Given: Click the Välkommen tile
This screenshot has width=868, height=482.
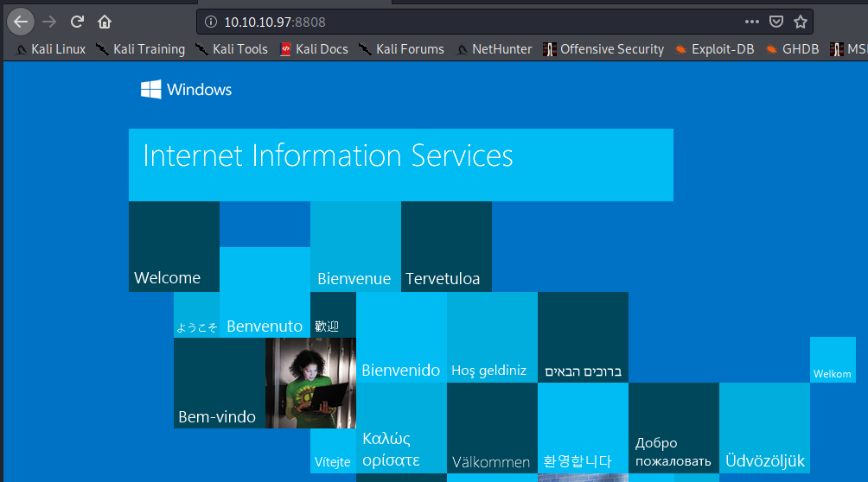Looking at the screenshot, I should pyautogui.click(x=492, y=428).
